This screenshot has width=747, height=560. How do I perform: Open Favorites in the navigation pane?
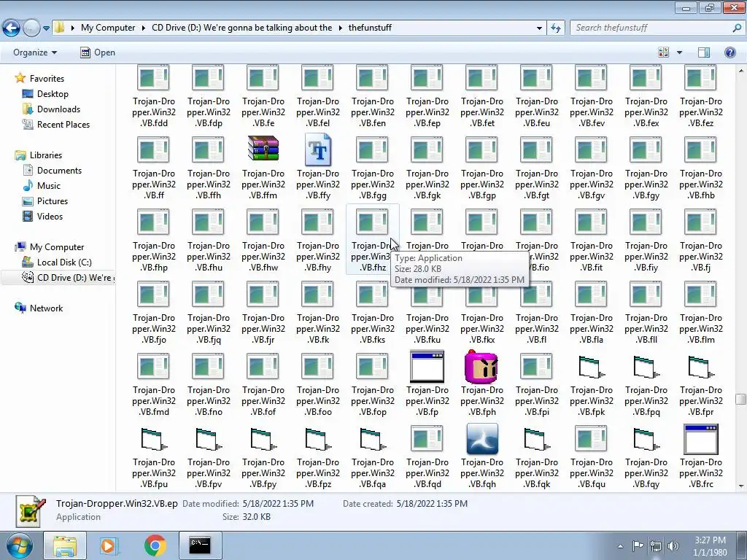click(x=47, y=79)
